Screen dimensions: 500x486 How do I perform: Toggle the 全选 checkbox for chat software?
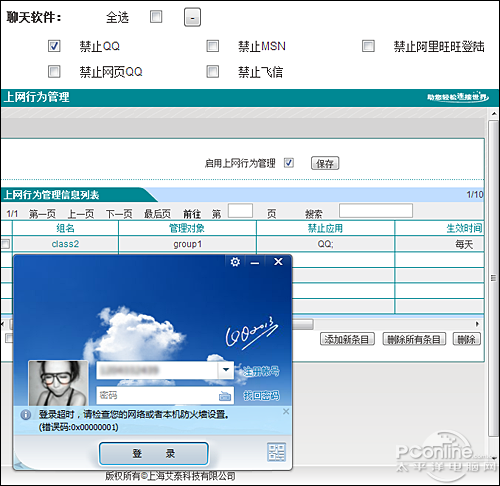point(156,17)
